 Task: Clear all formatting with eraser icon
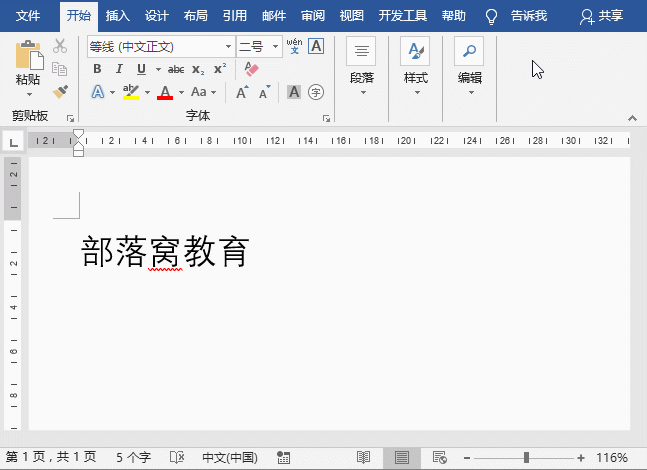point(251,69)
